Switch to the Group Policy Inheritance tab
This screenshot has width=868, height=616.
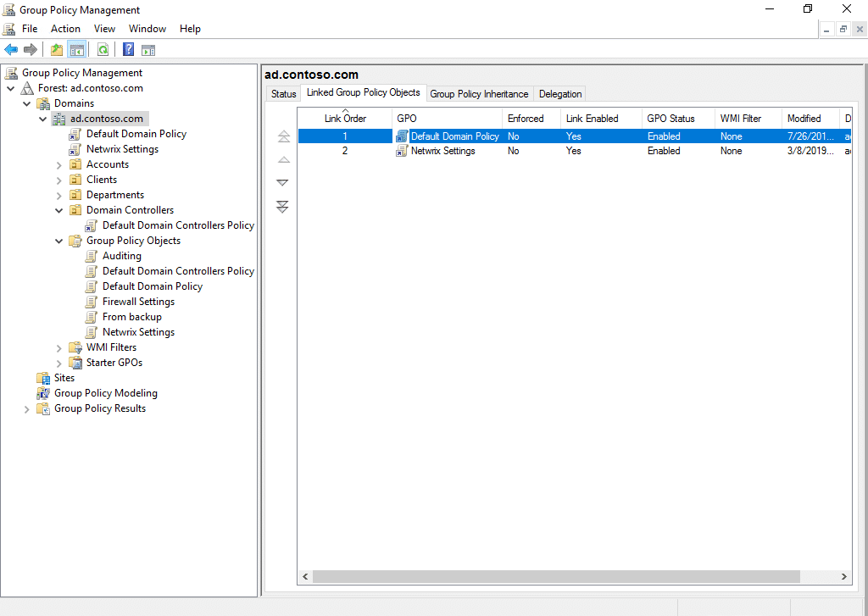point(480,94)
